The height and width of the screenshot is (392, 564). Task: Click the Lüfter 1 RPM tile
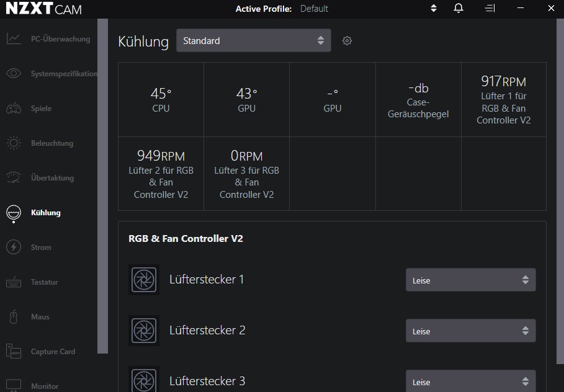point(503,99)
